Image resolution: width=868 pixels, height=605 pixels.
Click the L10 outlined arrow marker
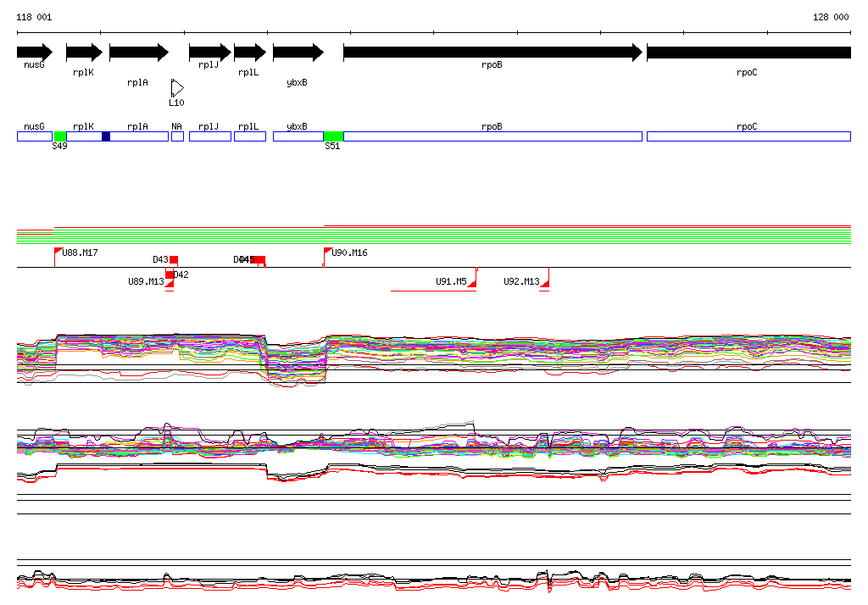(x=177, y=88)
